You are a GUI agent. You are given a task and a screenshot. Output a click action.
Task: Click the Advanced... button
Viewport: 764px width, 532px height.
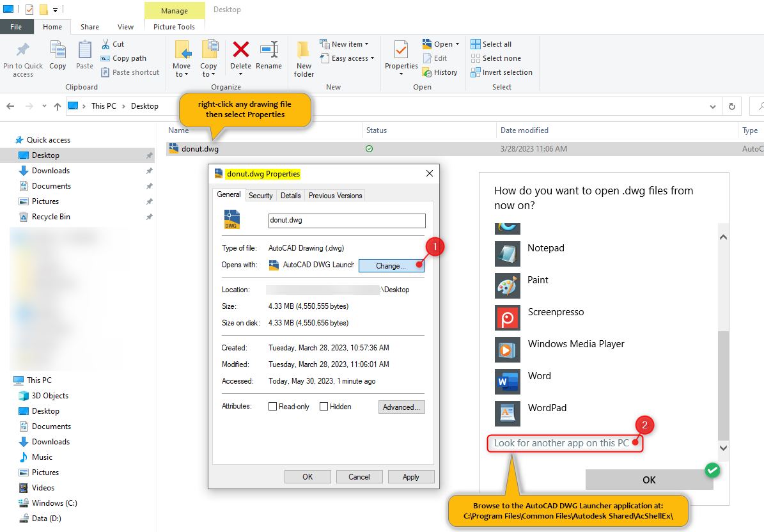click(x=401, y=407)
